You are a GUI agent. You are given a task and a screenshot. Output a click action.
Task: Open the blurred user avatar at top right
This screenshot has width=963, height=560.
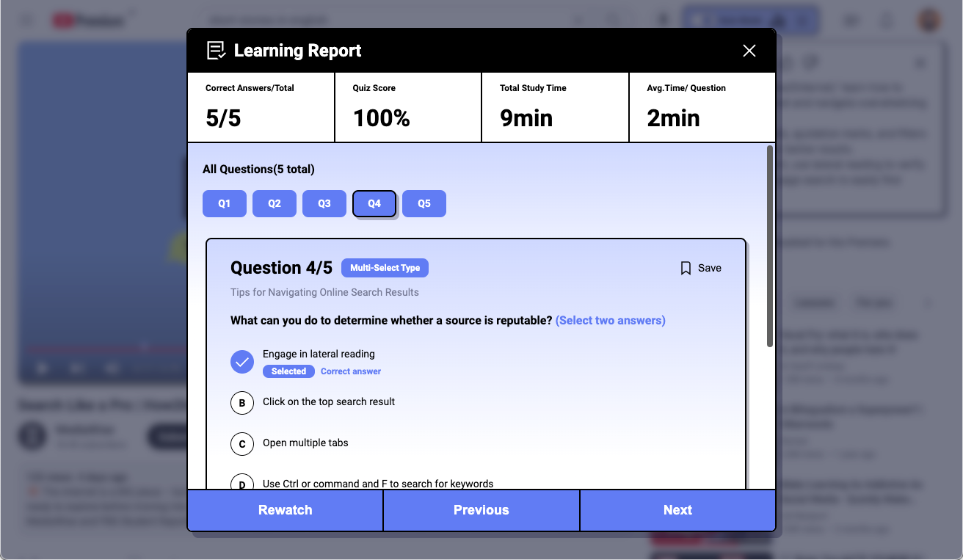(x=929, y=20)
